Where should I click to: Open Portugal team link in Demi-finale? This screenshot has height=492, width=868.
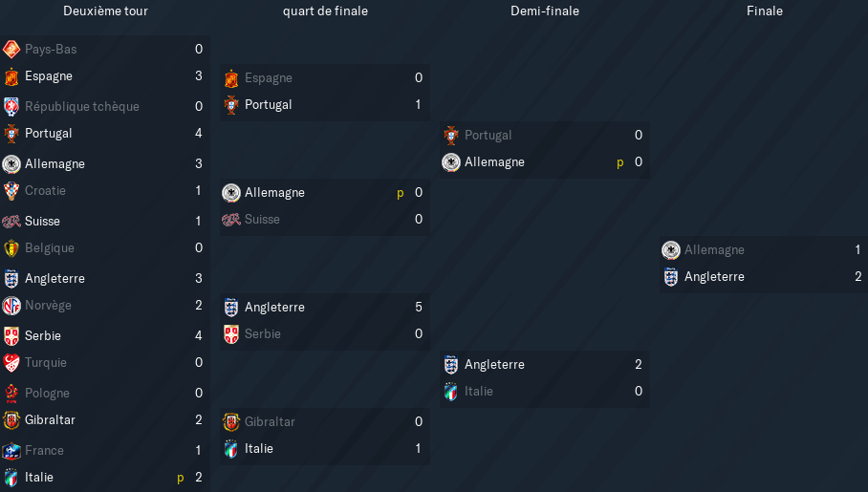click(488, 135)
